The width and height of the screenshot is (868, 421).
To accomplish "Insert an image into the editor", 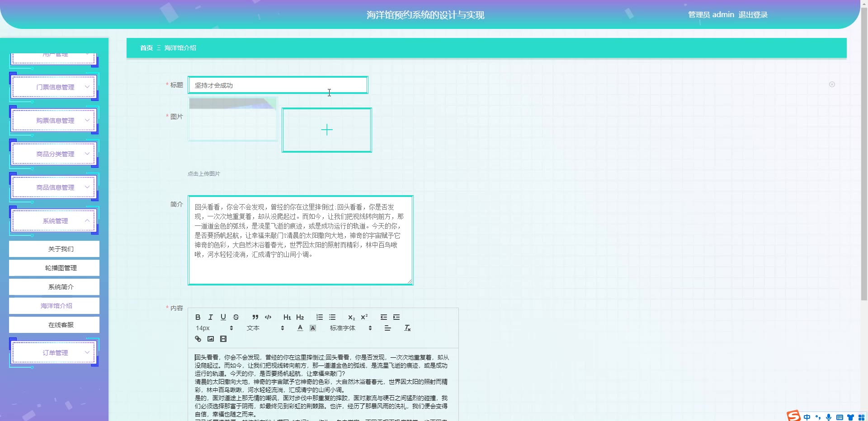I will click(211, 339).
